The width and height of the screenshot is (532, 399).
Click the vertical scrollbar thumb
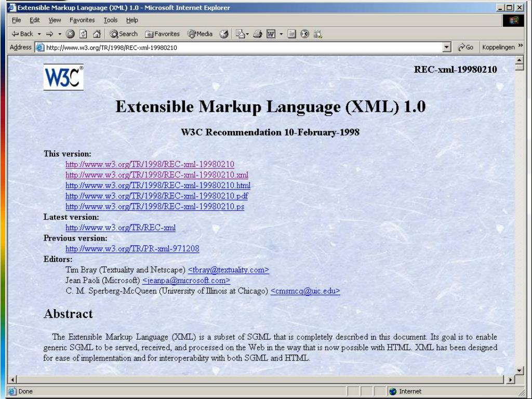pyautogui.click(x=519, y=67)
